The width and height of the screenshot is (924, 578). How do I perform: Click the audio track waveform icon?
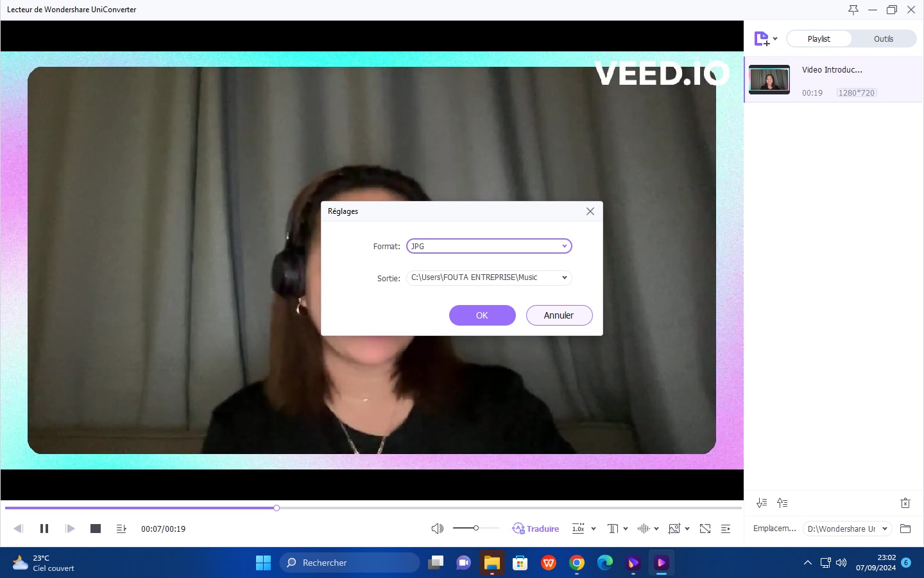[644, 529]
